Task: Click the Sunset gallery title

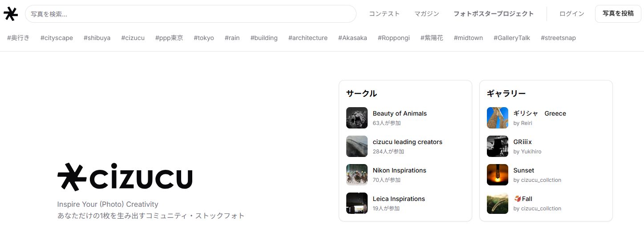Action: 524,170
